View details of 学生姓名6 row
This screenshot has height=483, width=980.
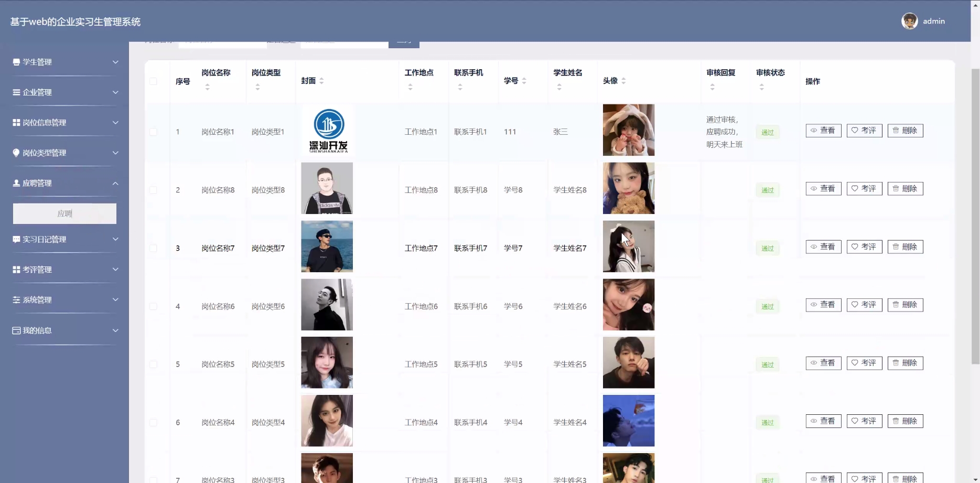tap(823, 305)
